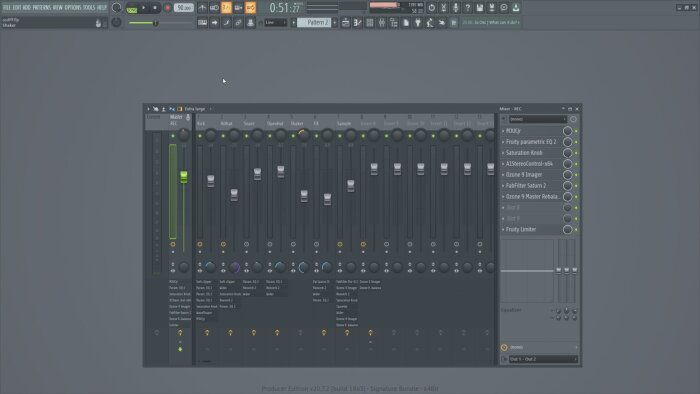Expand Fruity parametric EQ 2 slot arrow
Viewport: 700px width, 394px height.
point(503,142)
